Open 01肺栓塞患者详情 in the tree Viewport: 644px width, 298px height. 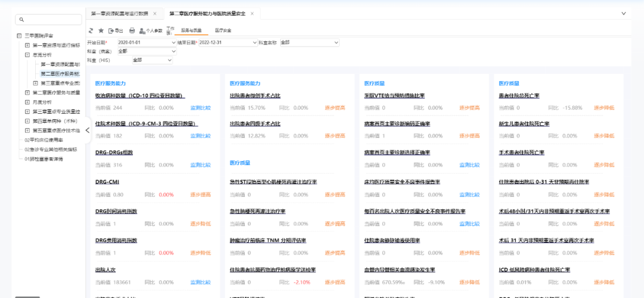[44, 159]
